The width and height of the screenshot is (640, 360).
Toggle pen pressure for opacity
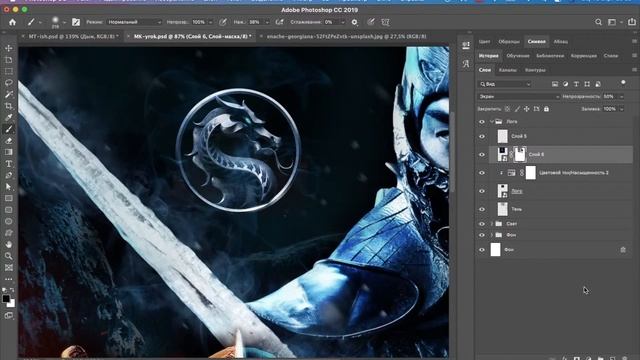223,22
